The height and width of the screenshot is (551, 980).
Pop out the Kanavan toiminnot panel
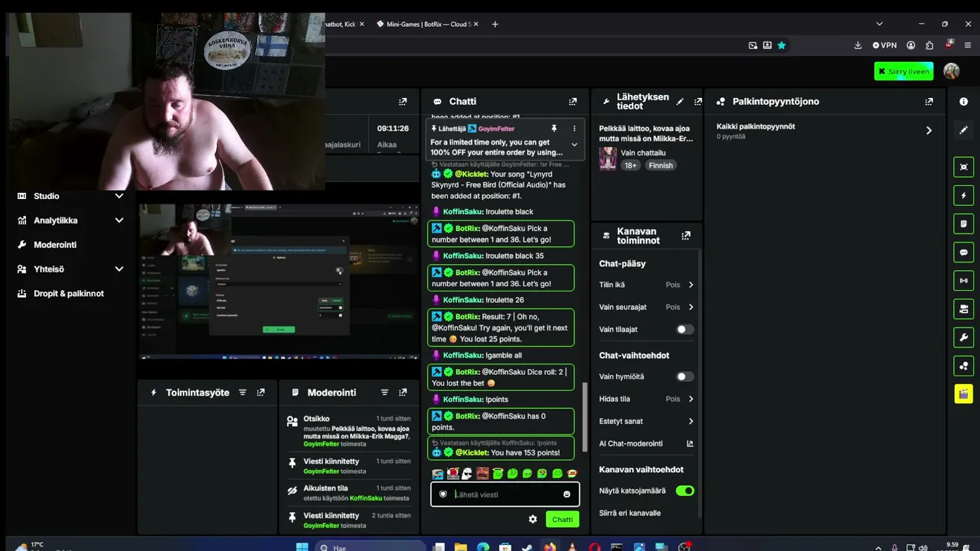pos(686,236)
